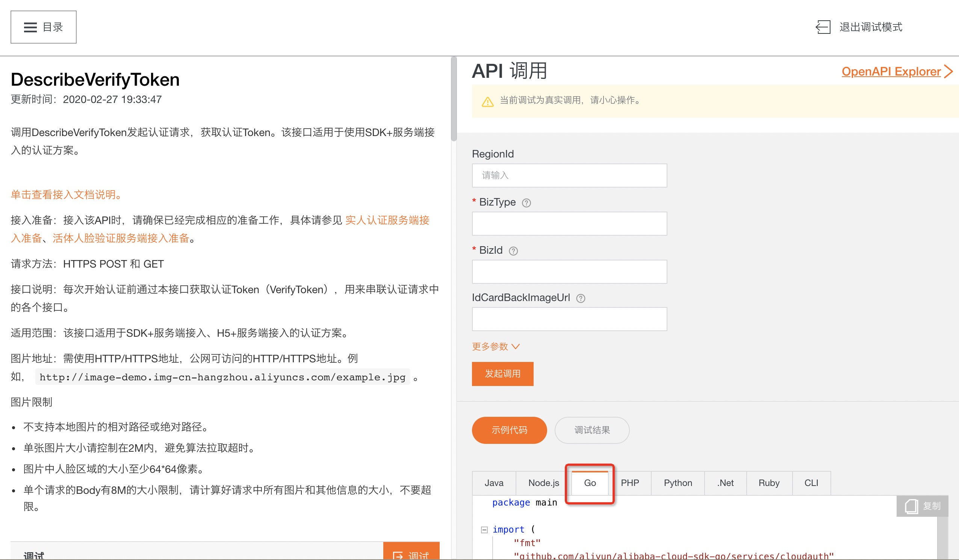This screenshot has height=560, width=959.
Task: Click the yellow warning triangle icon
Action: 487,101
